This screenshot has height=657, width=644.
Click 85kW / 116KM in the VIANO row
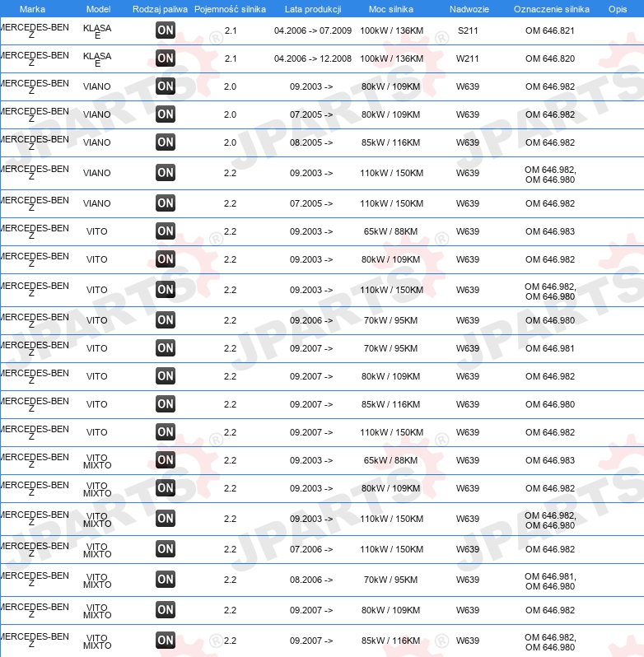[390, 142]
